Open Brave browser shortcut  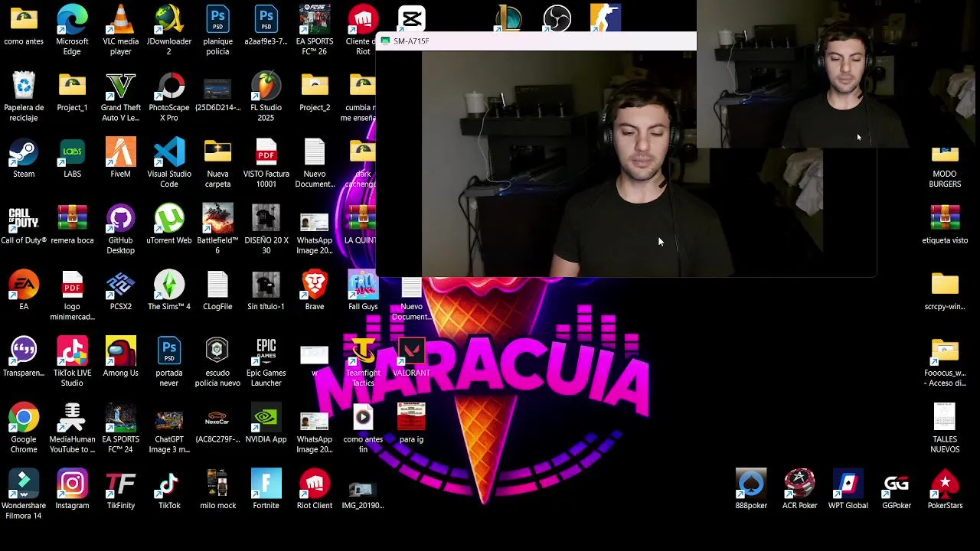[x=315, y=290]
